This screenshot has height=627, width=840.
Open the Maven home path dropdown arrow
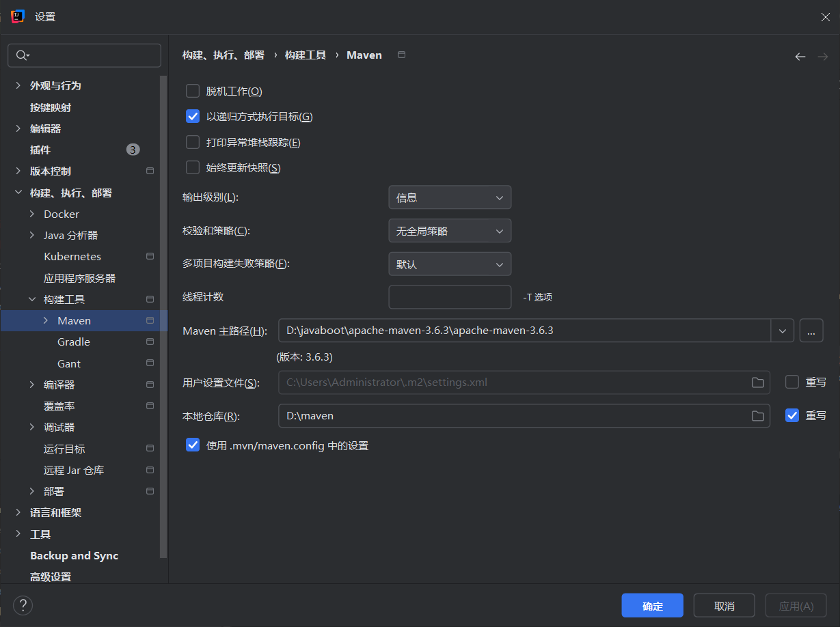[x=783, y=331]
